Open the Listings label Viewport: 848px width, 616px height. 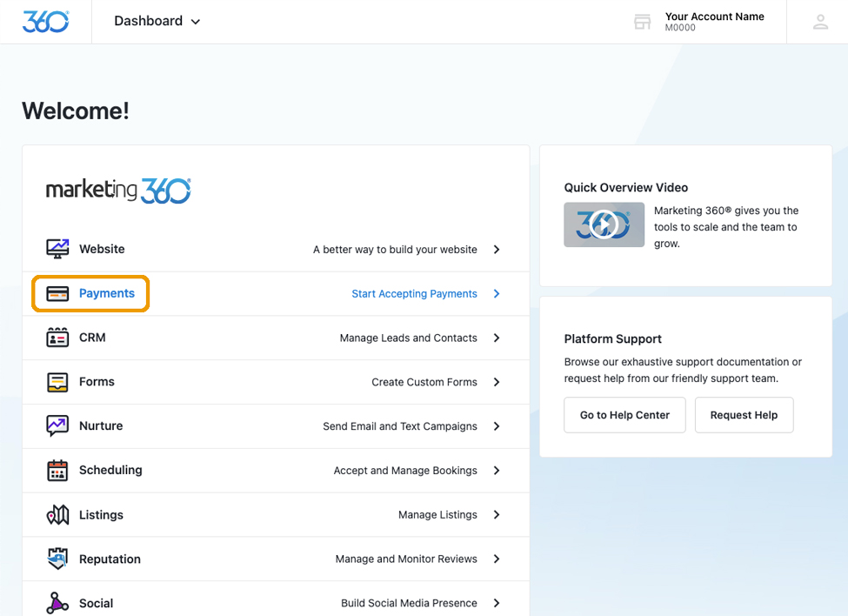pyautogui.click(x=101, y=515)
